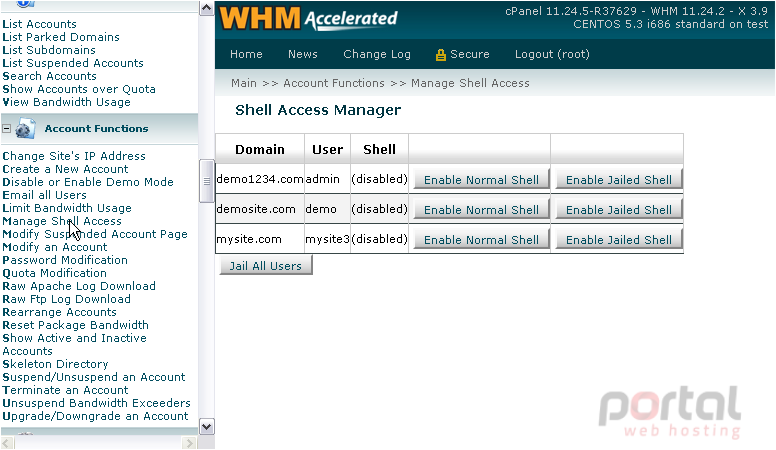
Task: Go to Account Functions breadcrumb
Action: [334, 83]
